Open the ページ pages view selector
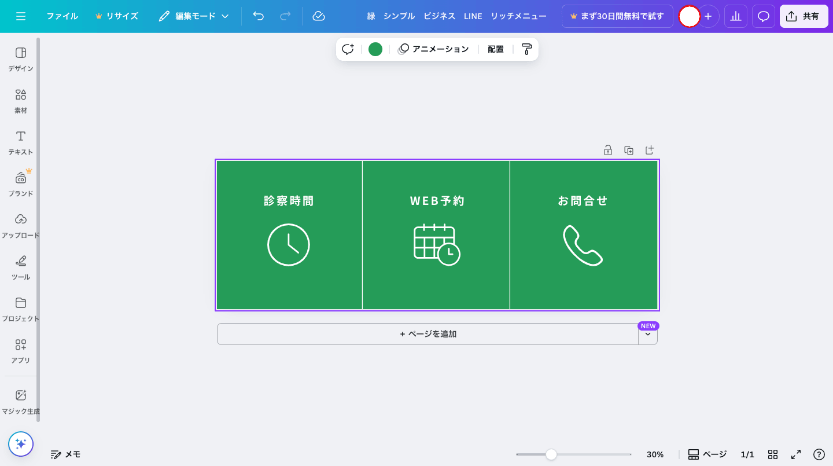Screen dimensions: 833x466 707,454
